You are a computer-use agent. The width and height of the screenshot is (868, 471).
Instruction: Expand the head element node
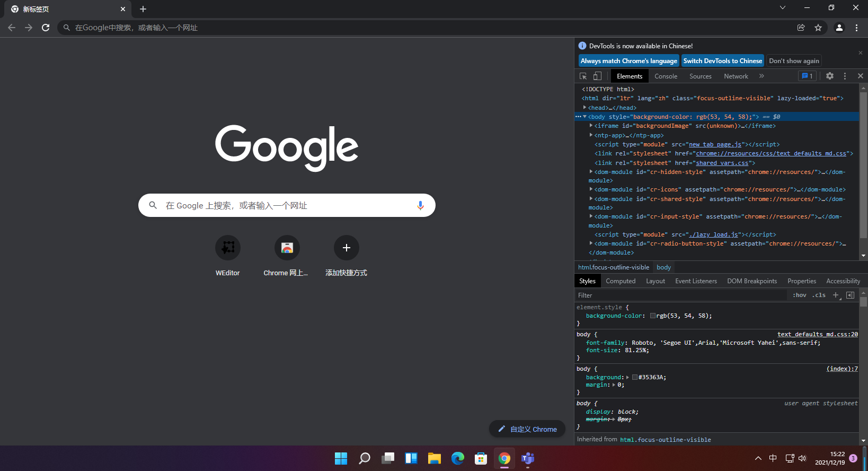pyautogui.click(x=585, y=108)
